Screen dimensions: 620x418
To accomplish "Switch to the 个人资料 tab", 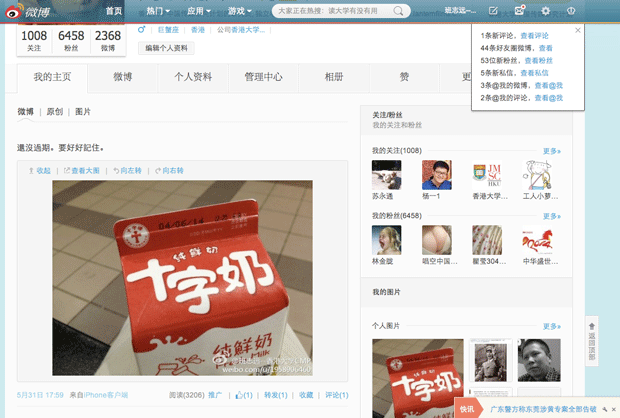I will click(x=193, y=77).
